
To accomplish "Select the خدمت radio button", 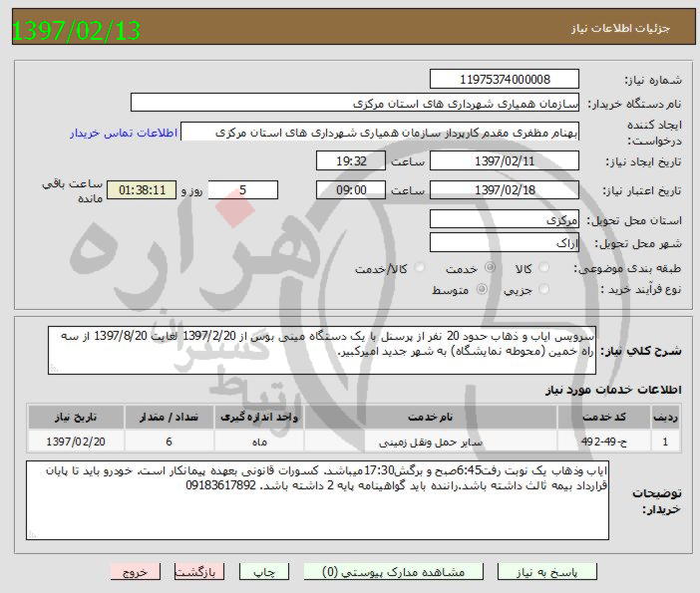I will click(x=490, y=268).
